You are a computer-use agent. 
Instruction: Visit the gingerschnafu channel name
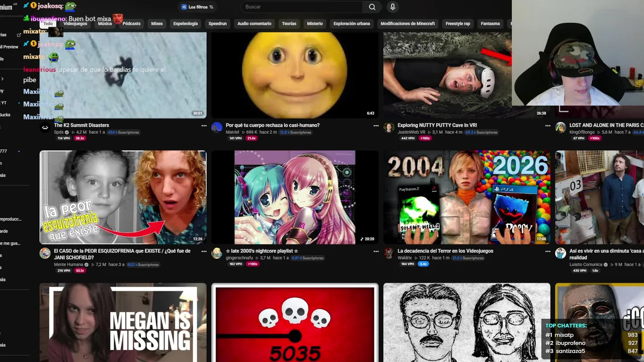(240, 258)
